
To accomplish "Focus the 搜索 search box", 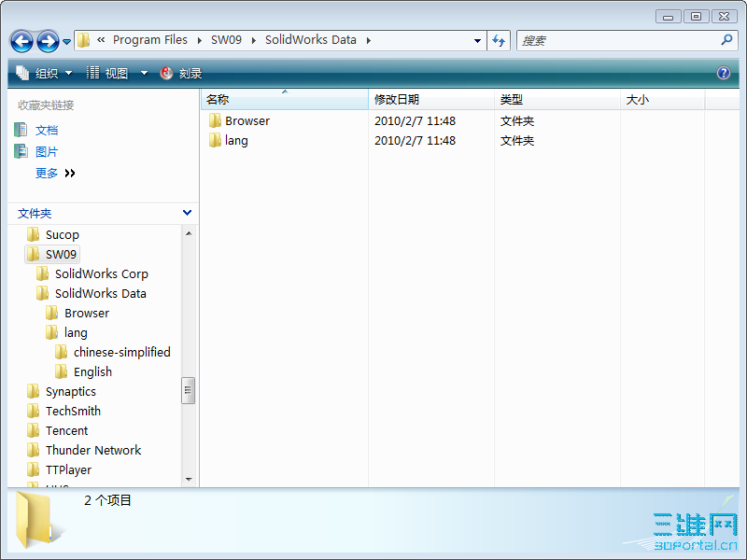I will (x=619, y=40).
